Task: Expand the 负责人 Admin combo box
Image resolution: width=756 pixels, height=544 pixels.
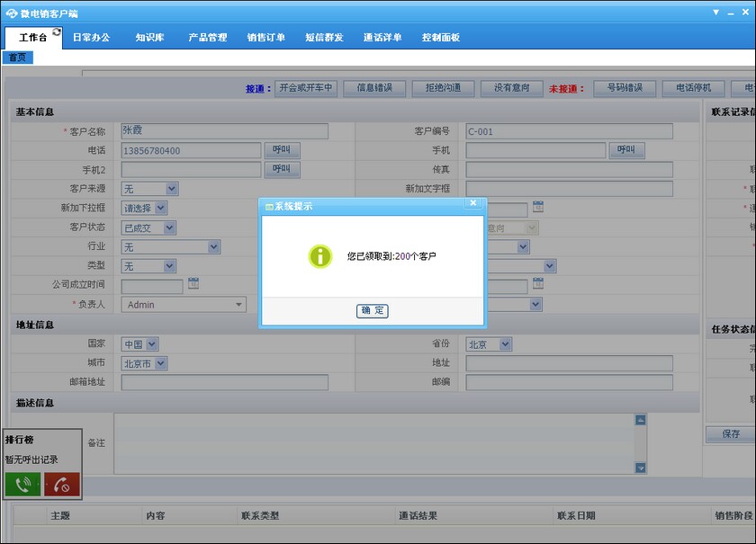Action: click(239, 305)
